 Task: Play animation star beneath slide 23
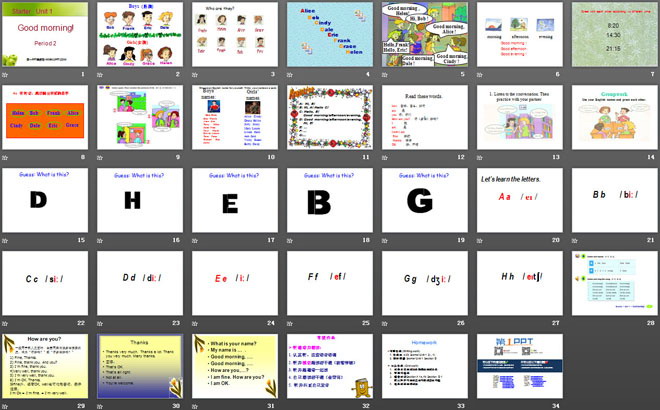[x=100, y=324]
